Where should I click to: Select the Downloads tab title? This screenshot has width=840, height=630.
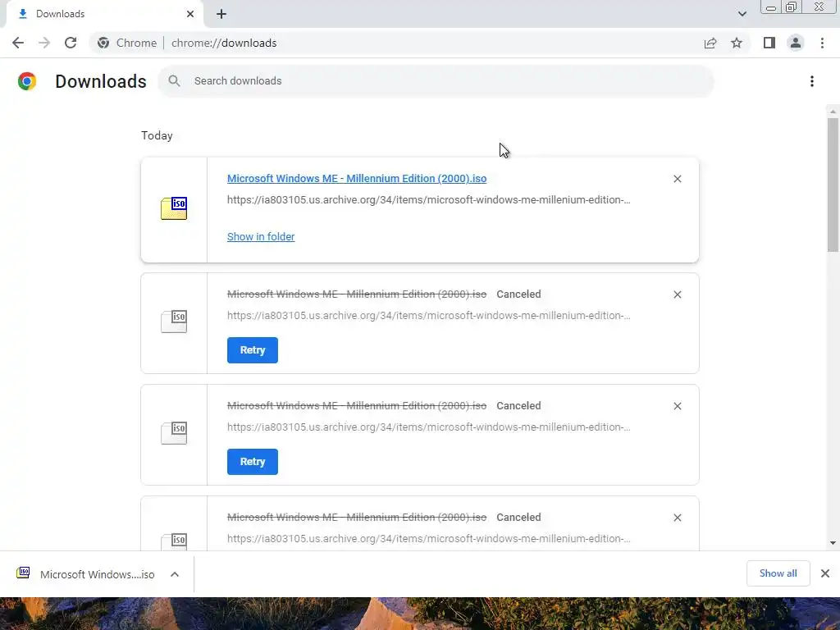click(x=60, y=14)
